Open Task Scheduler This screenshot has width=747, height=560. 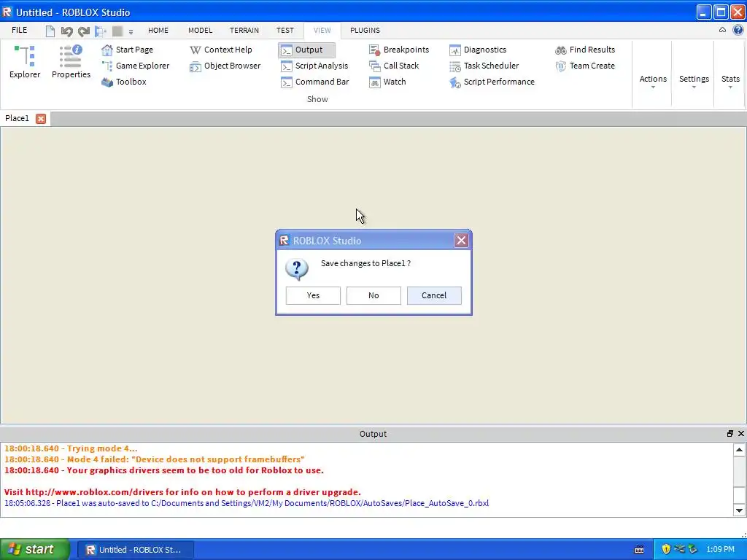484,66
